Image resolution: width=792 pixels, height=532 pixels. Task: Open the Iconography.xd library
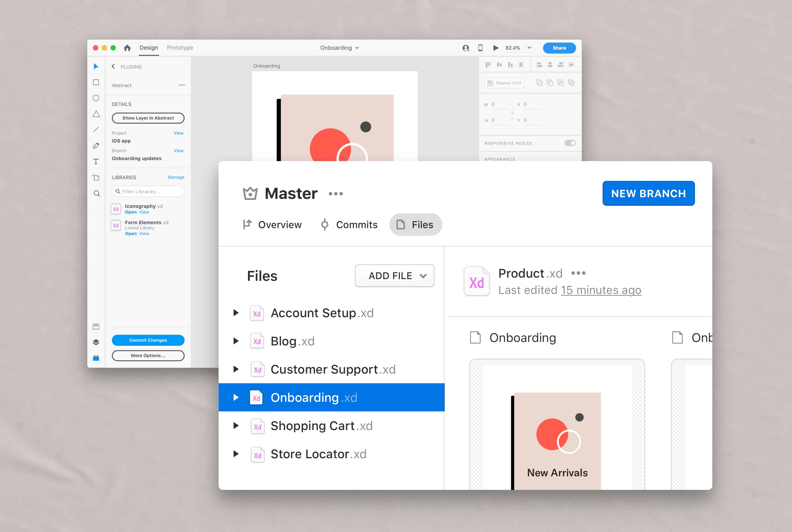pyautogui.click(x=131, y=212)
